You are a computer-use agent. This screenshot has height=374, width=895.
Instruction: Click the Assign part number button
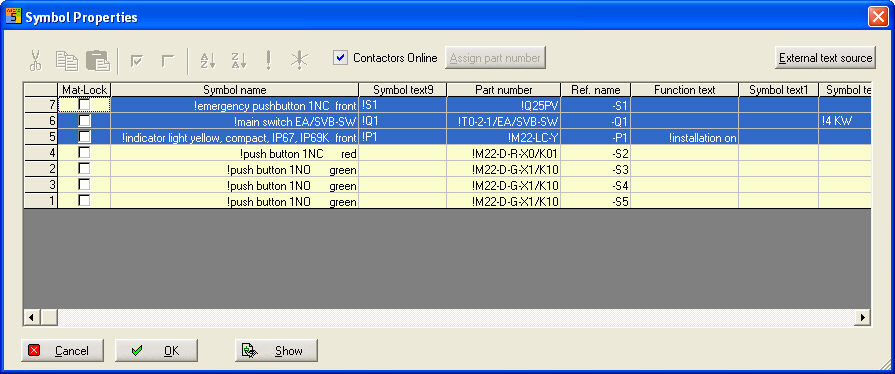tap(495, 58)
